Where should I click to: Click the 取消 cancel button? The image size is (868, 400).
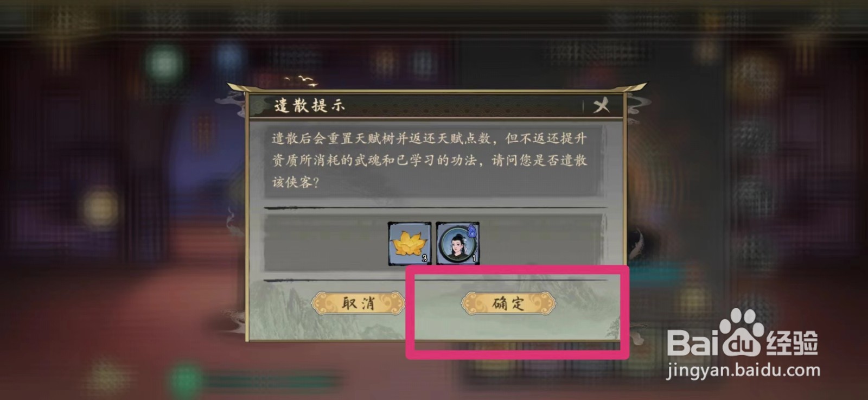[x=358, y=303]
